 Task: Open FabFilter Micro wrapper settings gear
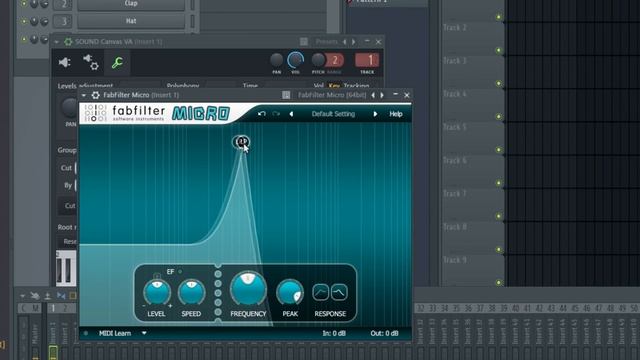(96, 95)
